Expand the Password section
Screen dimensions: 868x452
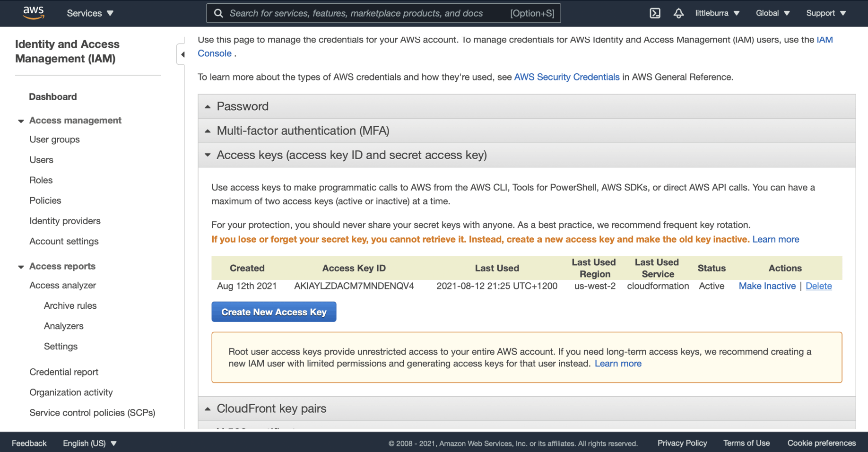(243, 106)
